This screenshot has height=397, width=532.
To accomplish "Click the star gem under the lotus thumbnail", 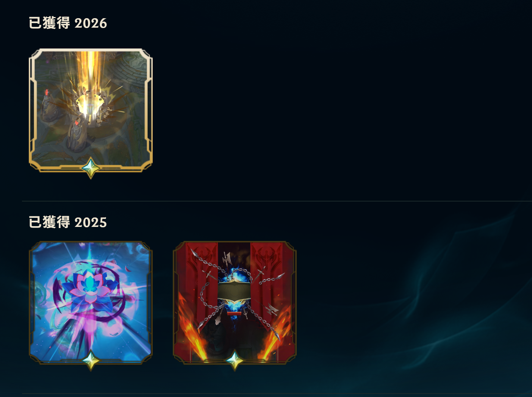I will click(x=91, y=360).
